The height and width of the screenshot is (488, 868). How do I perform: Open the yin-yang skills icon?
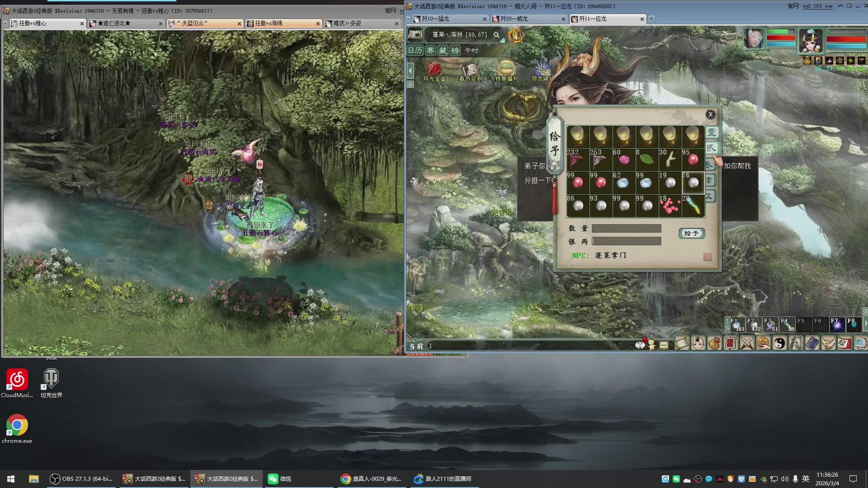click(779, 343)
